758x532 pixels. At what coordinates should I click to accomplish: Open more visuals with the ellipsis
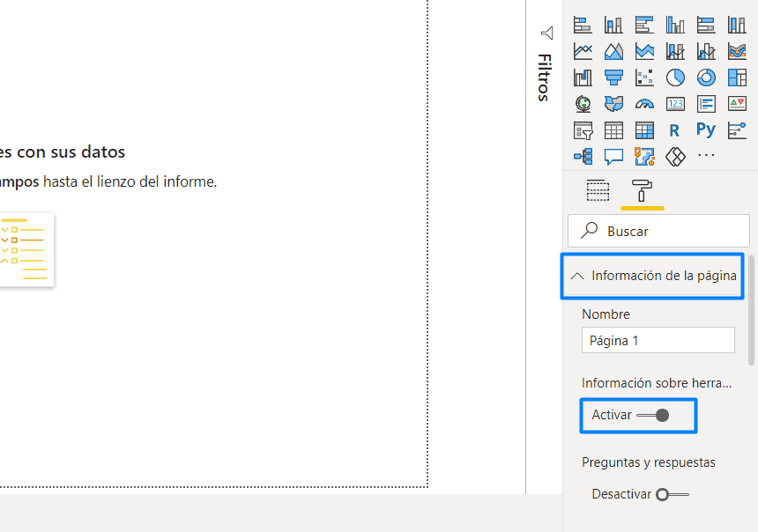pos(706,156)
